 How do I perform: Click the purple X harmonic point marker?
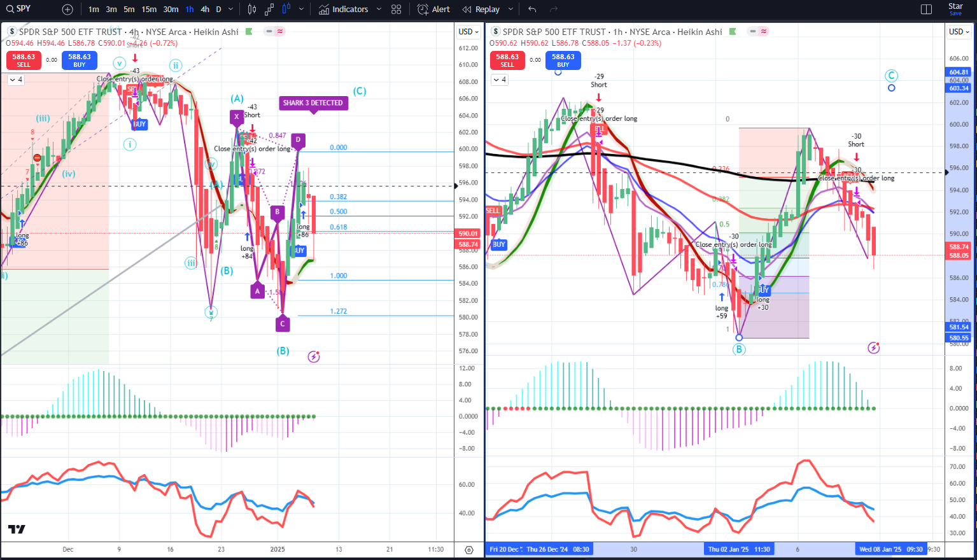pos(237,116)
